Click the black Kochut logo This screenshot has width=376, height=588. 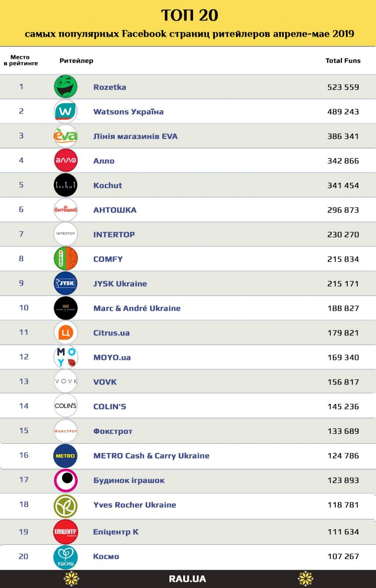click(x=66, y=185)
